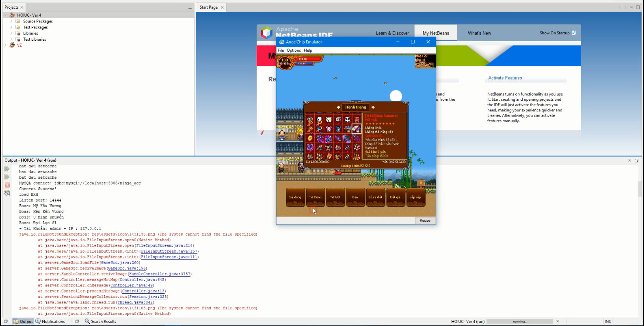Switch to What's New tab
This screenshot has height=326, width=644.
click(x=479, y=33)
